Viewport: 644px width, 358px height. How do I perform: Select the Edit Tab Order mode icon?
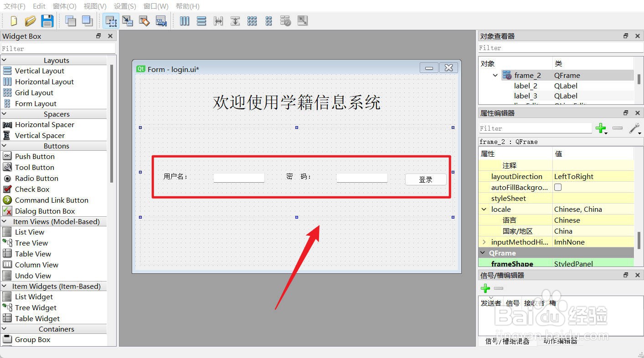(x=161, y=20)
